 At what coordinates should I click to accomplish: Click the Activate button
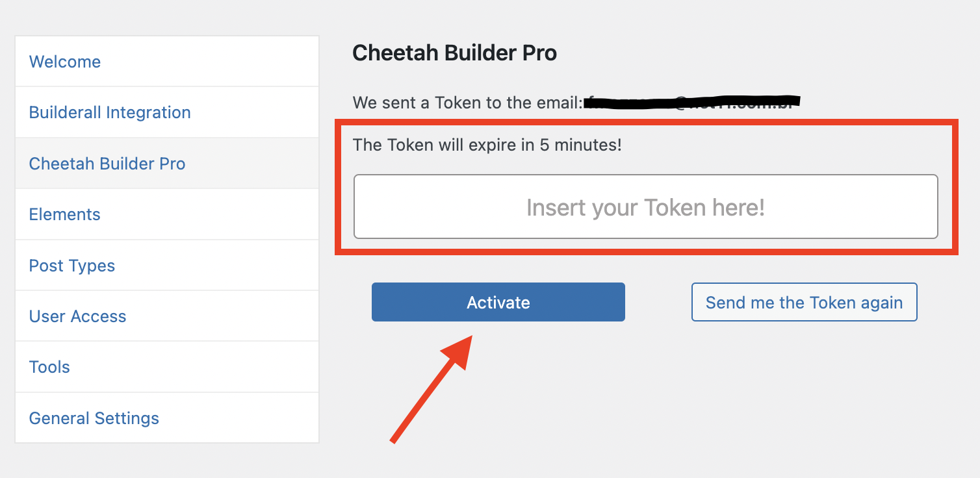498,301
